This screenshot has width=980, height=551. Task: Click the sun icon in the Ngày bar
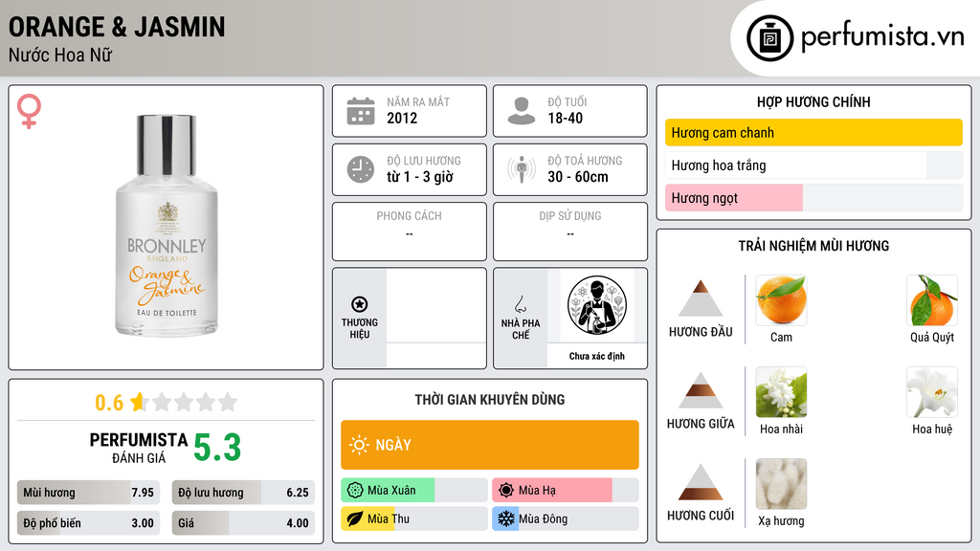click(x=359, y=445)
